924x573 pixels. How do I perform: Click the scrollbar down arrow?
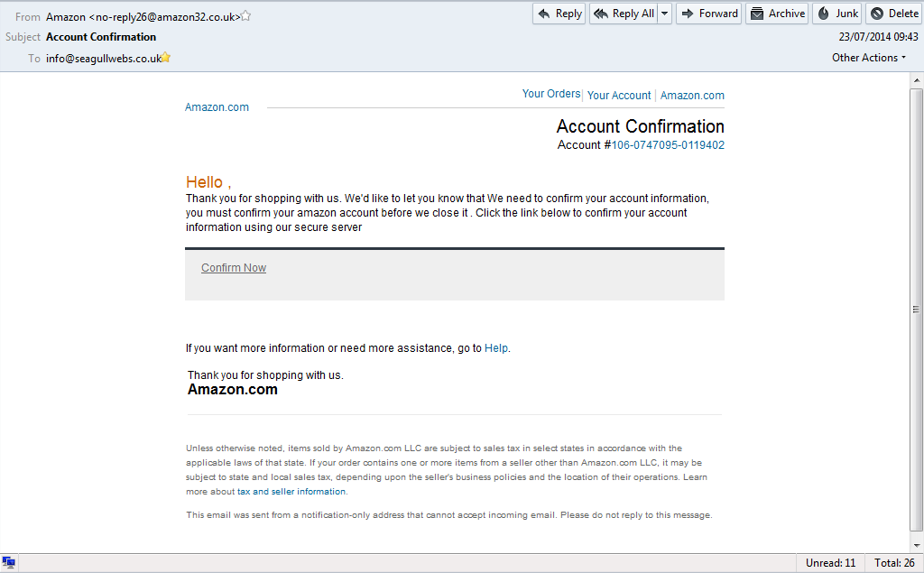coord(916,544)
